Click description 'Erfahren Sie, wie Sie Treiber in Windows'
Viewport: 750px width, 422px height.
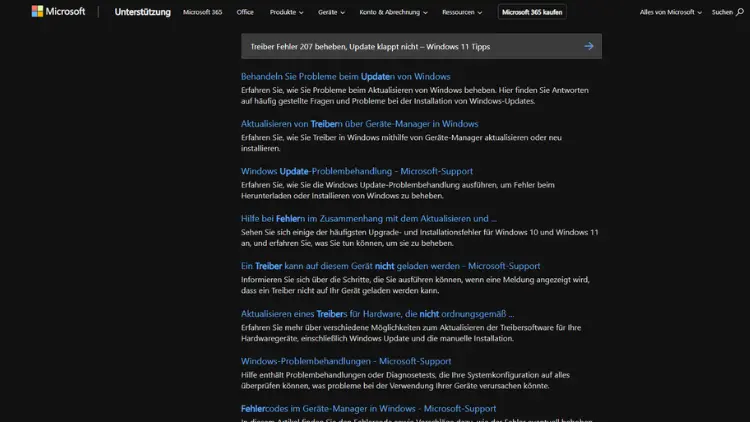coord(401,143)
